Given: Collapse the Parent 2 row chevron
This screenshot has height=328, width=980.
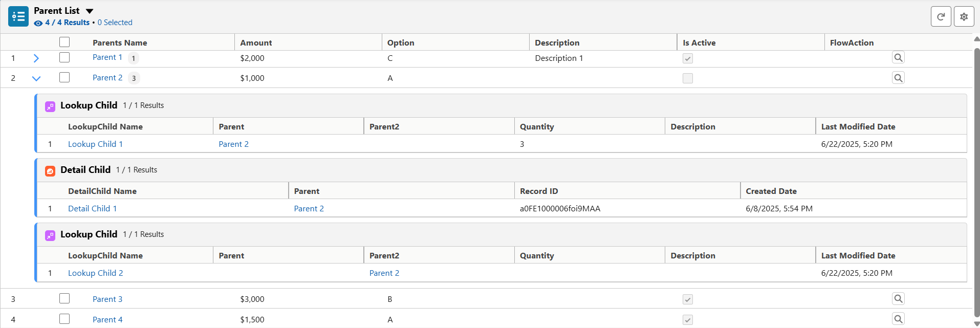Looking at the screenshot, I should (36, 78).
